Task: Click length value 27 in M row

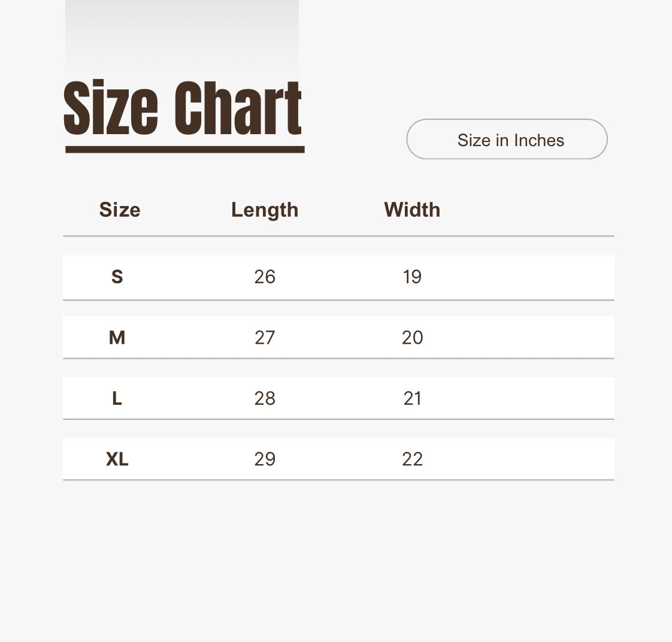Action: click(265, 338)
